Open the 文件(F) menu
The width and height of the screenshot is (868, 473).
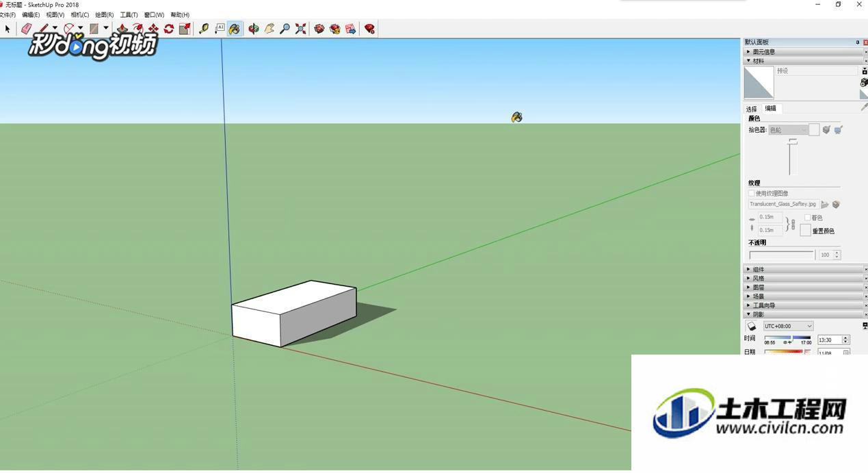click(8, 14)
